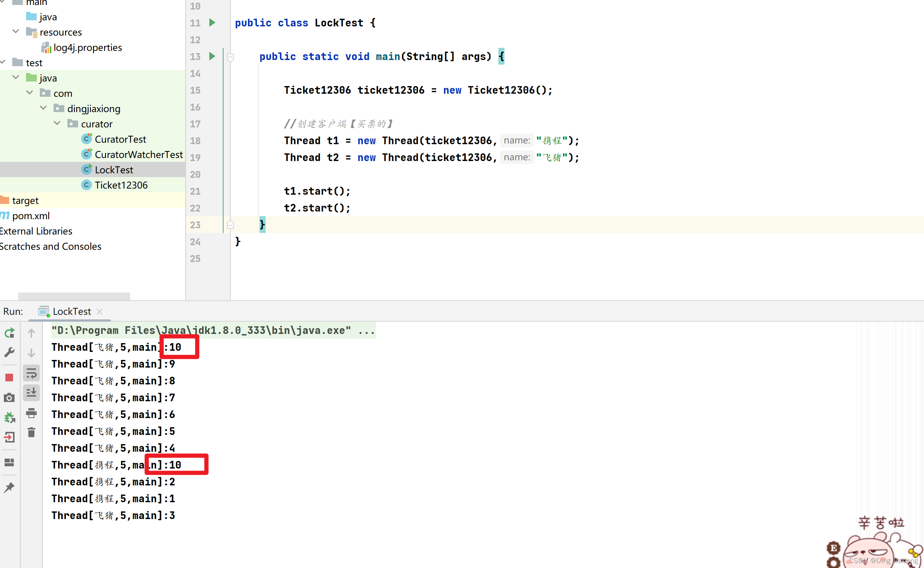Click the run gutter arrow beside main method
This screenshot has height=568, width=924.
212,56
